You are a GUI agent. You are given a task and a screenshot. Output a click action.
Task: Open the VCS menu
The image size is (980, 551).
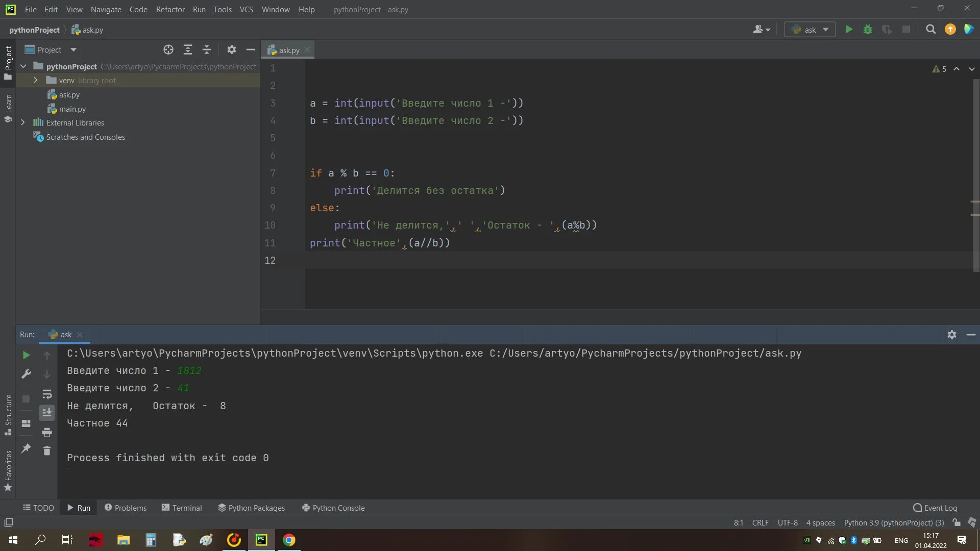(247, 9)
